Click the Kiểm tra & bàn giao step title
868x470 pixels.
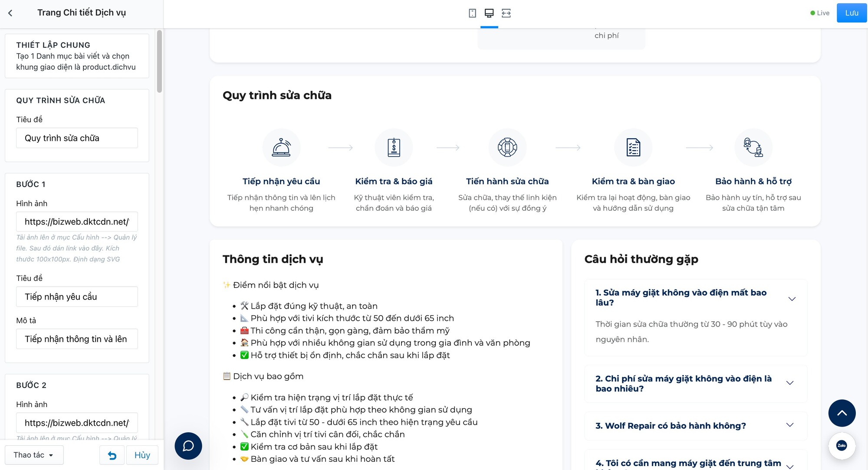point(633,181)
